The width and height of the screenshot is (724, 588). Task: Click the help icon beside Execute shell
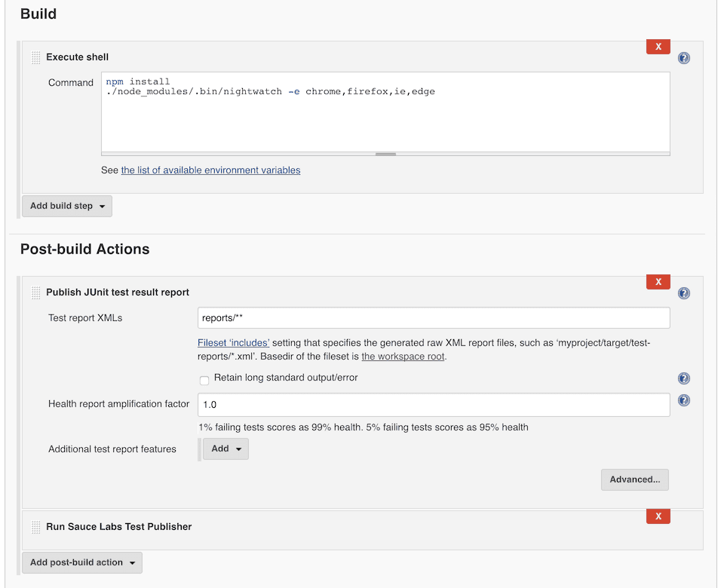[683, 57]
